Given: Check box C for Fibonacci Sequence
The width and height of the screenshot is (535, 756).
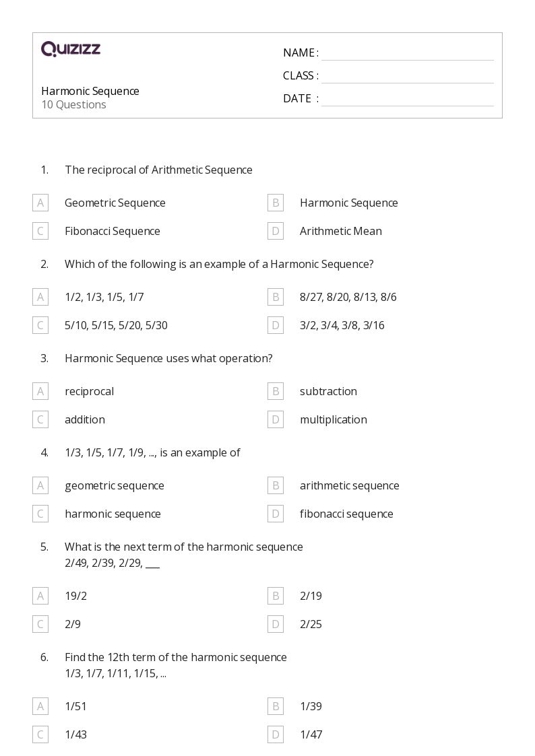Looking at the screenshot, I should coord(40,232).
